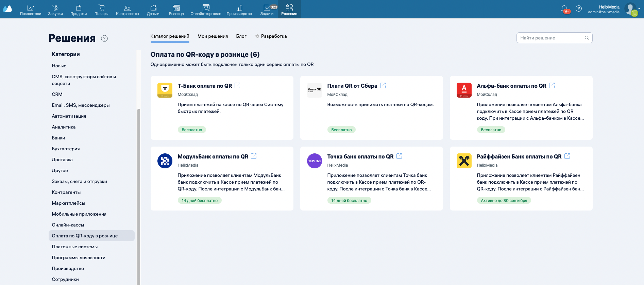Click the MoySklad logo icon

pos(7,9)
